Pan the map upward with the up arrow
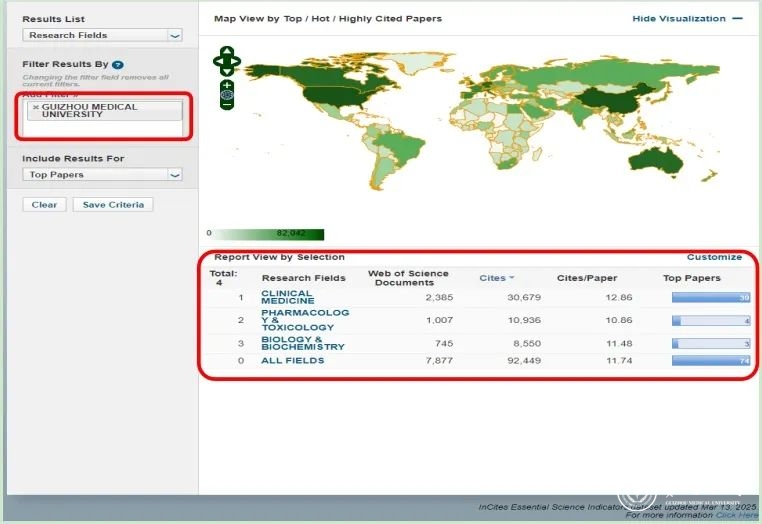 click(226, 51)
